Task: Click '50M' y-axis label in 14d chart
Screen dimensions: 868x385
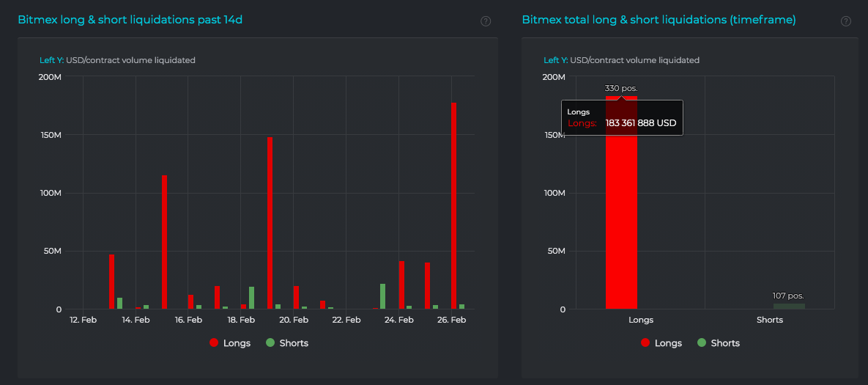Action: [53, 251]
